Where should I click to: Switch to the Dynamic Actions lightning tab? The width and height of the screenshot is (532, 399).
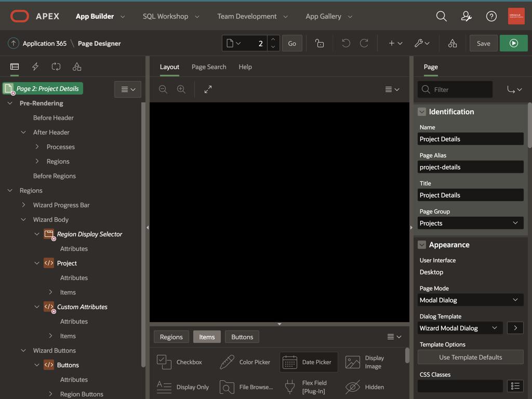click(35, 66)
